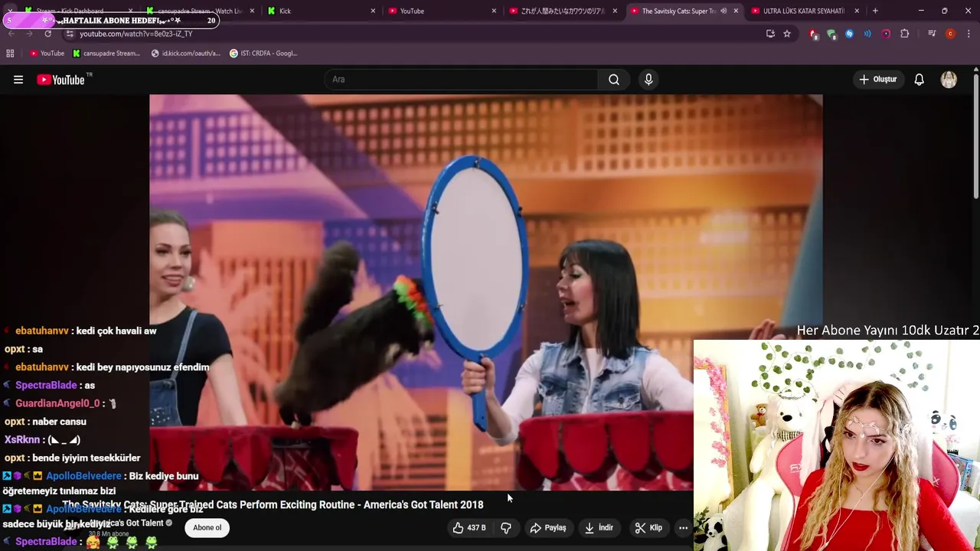
Task: Click the search magnifier button
Action: coord(614,80)
